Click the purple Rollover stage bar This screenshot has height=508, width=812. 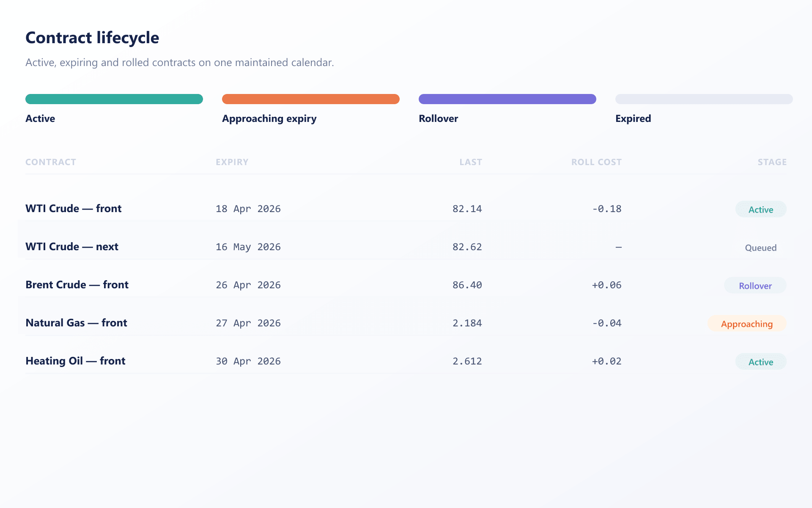click(507, 99)
